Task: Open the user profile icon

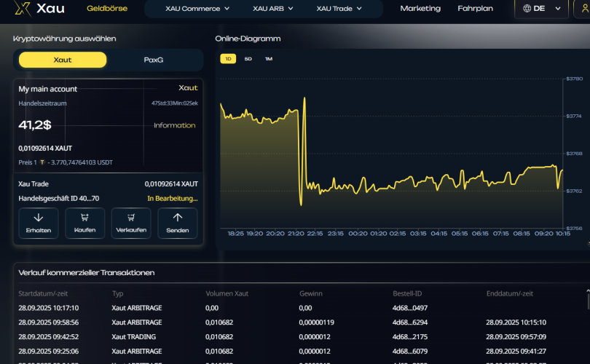Action: click(584, 9)
